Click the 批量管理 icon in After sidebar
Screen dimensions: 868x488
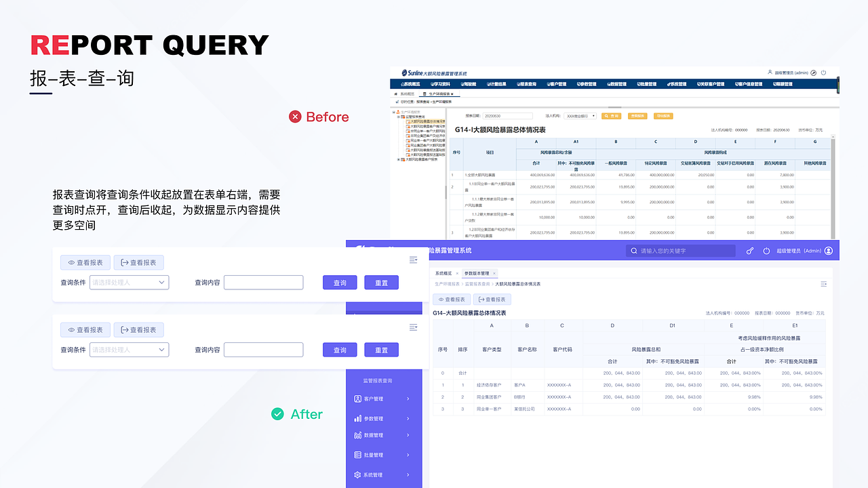point(358,455)
